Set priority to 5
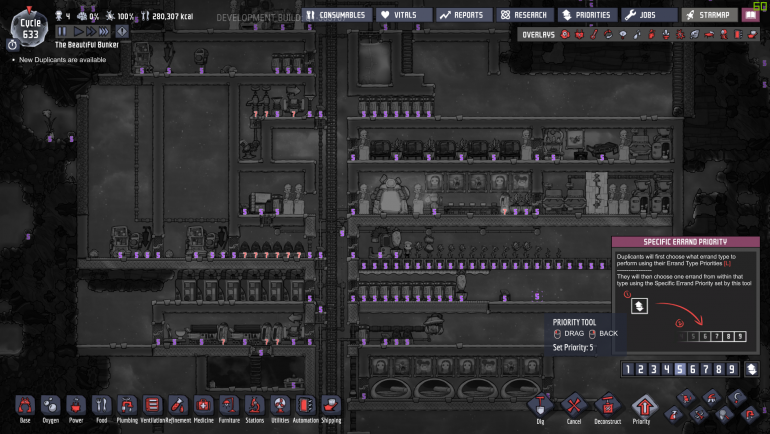The width and height of the screenshot is (770, 434). tap(680, 369)
